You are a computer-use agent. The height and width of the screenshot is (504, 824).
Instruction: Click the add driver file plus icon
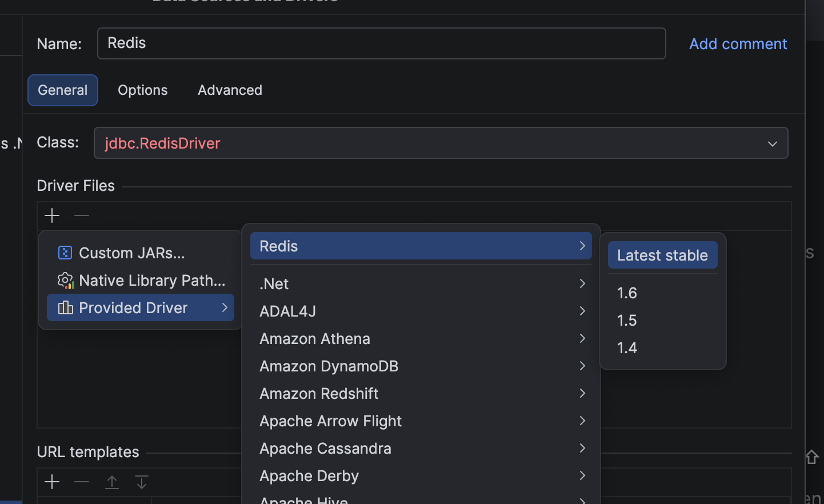pos(52,215)
